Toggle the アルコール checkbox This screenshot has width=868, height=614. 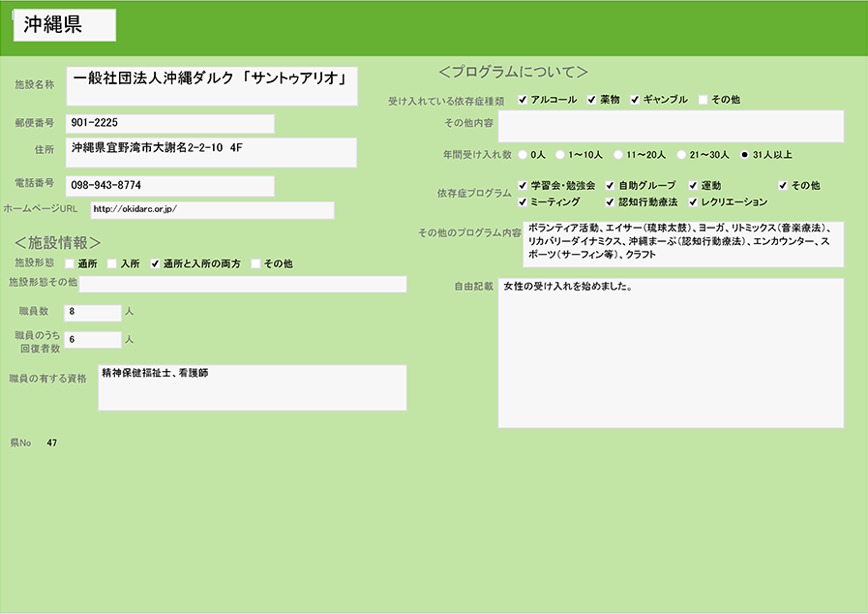click(523, 100)
